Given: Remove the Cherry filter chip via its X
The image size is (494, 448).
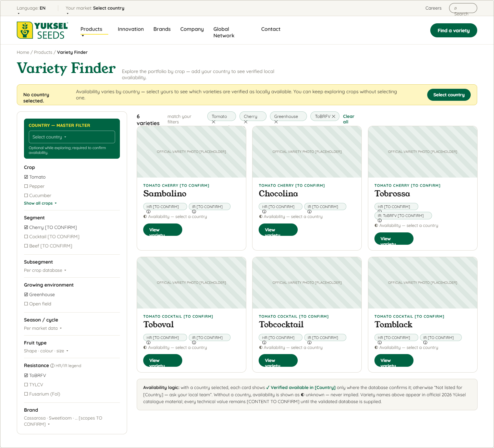Looking at the screenshot, I should (x=246, y=122).
